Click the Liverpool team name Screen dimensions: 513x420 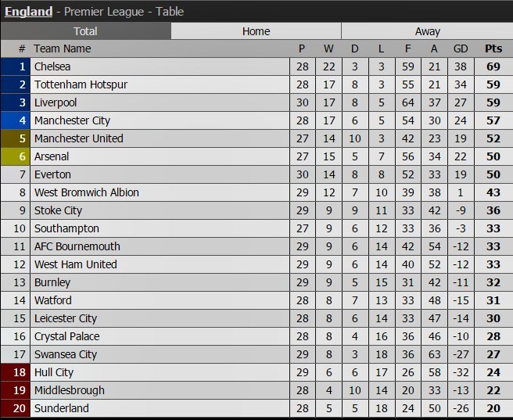tap(56, 102)
